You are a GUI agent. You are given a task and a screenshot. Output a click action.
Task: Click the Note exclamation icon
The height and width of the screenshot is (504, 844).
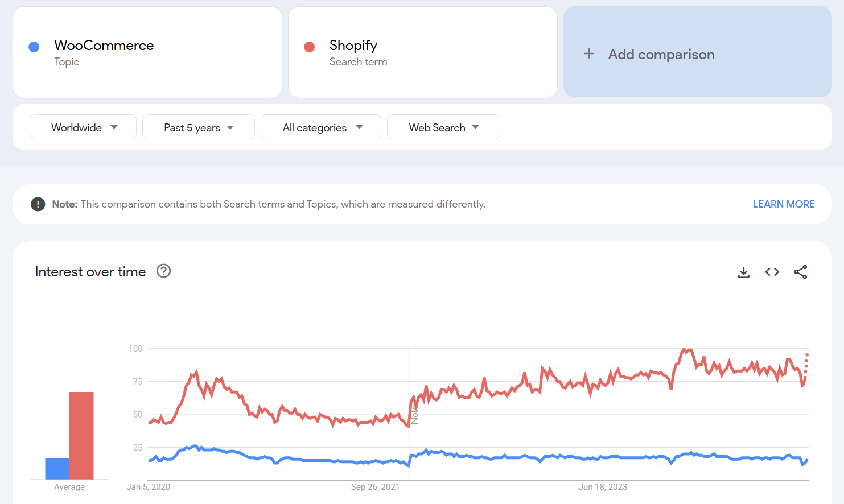point(38,204)
